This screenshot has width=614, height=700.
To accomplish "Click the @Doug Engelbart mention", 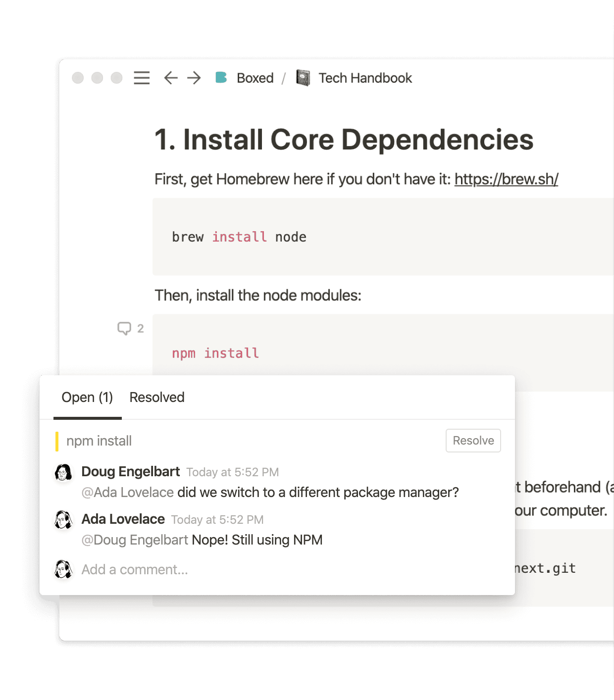I will click(135, 540).
